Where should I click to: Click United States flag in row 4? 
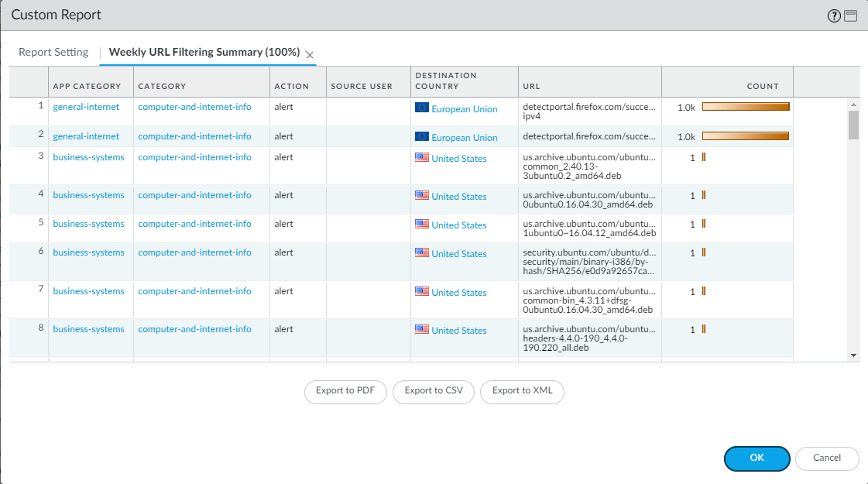click(422, 195)
